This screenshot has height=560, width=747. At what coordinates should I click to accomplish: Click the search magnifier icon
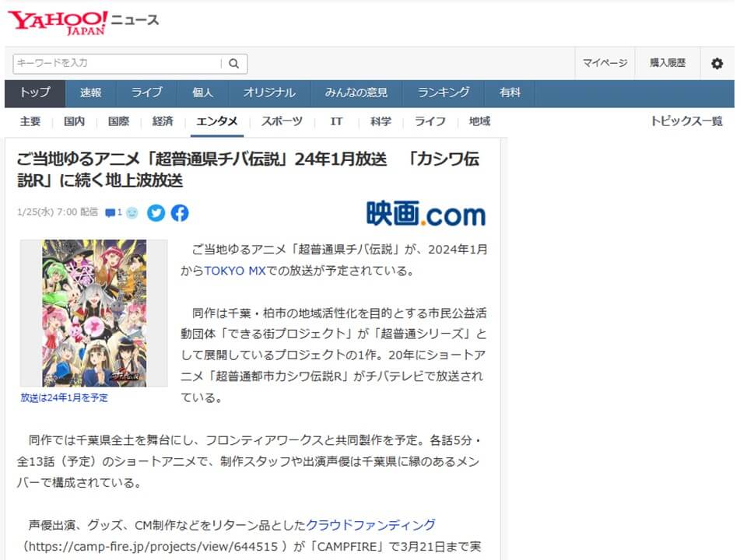click(x=233, y=64)
